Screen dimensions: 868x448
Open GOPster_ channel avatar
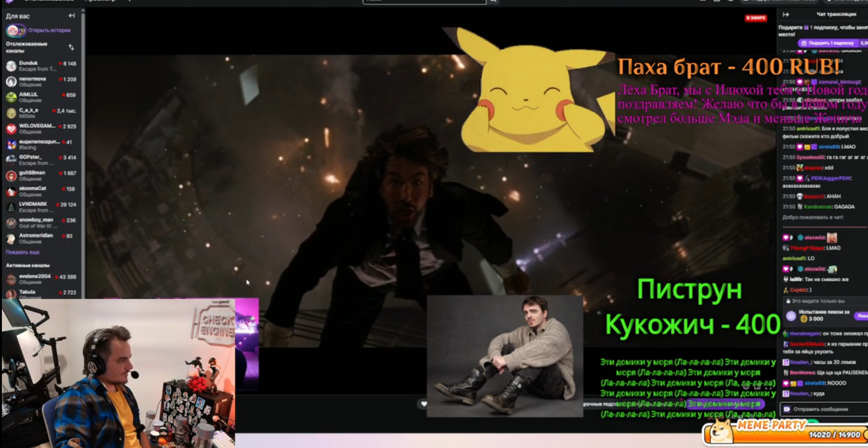coord(11,160)
